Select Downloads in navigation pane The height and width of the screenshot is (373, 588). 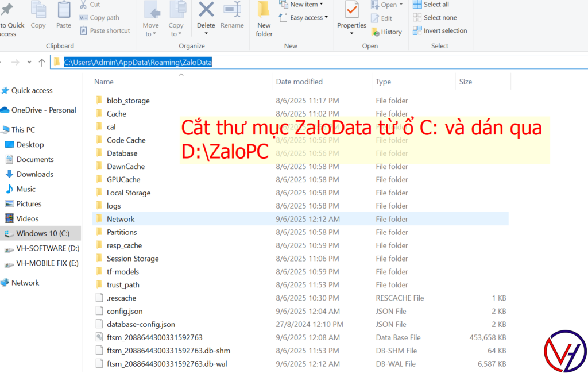pos(34,174)
